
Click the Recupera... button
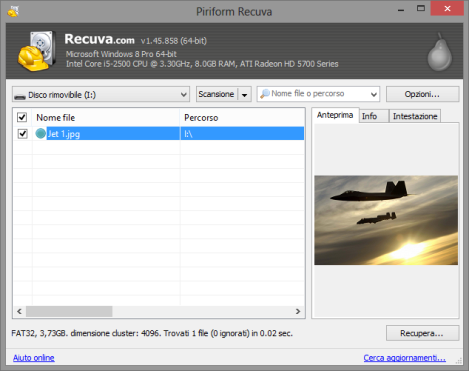click(422, 333)
